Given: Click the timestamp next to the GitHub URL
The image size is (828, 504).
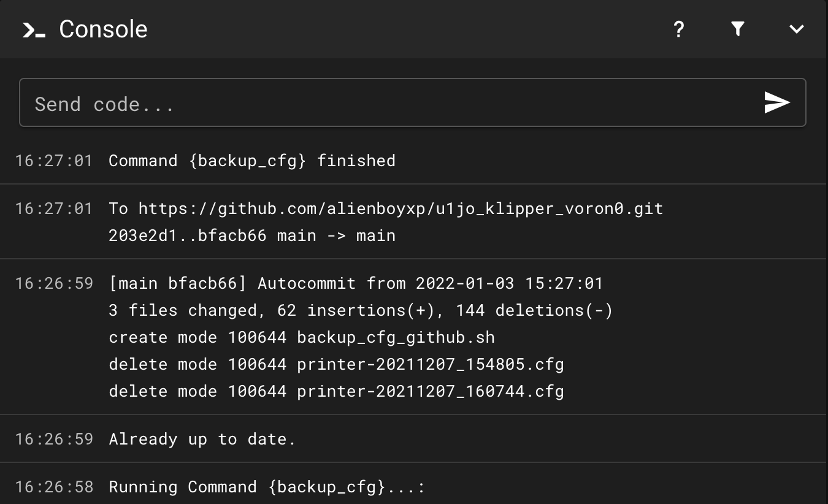Looking at the screenshot, I should coord(54,208).
